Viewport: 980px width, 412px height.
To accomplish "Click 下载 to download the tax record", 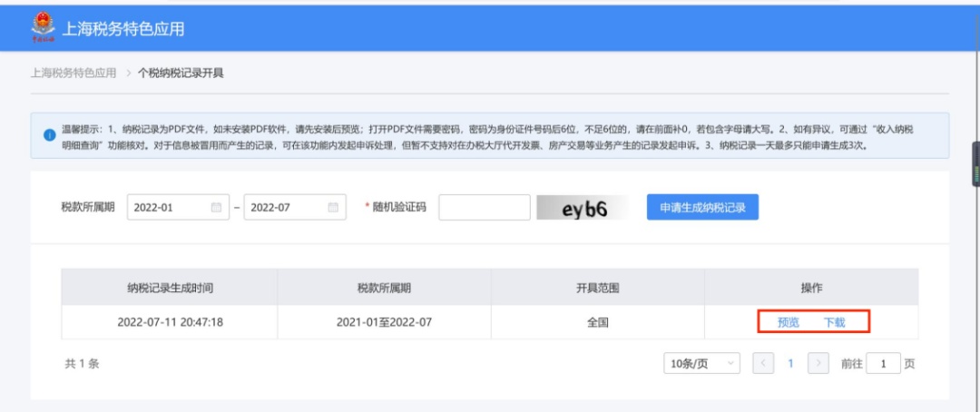I will [x=834, y=322].
